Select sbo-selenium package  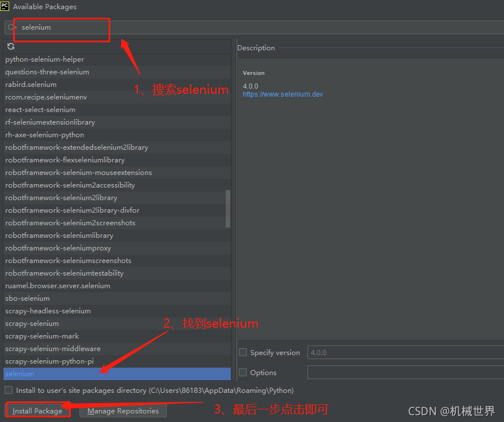click(117, 298)
